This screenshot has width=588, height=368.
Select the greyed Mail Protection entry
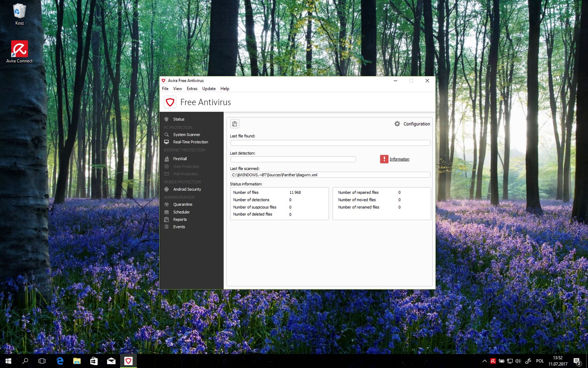point(185,174)
